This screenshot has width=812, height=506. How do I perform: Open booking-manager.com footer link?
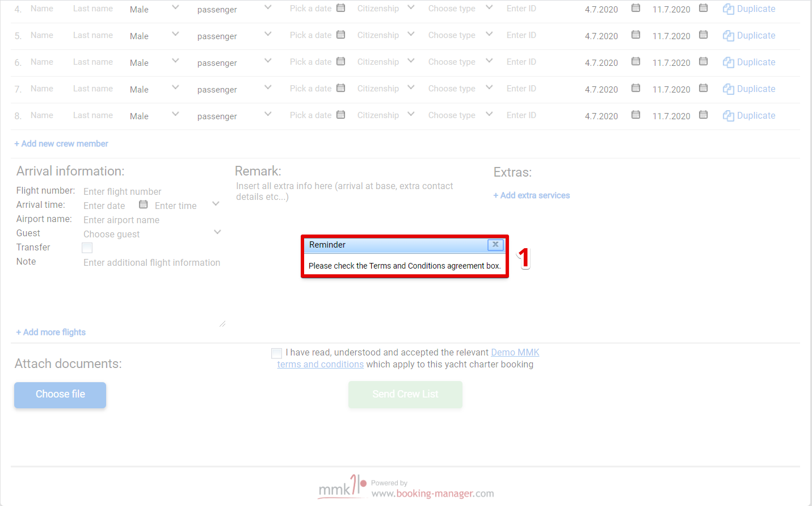(432, 494)
